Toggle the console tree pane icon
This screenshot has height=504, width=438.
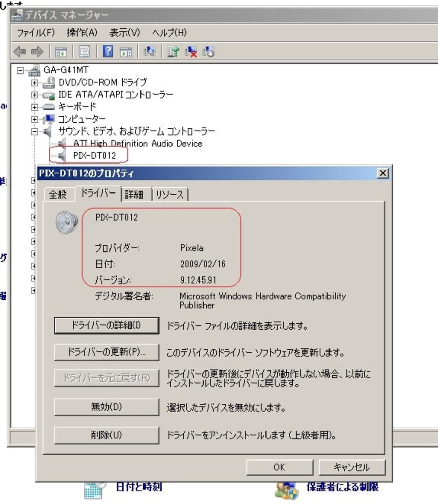point(61,52)
